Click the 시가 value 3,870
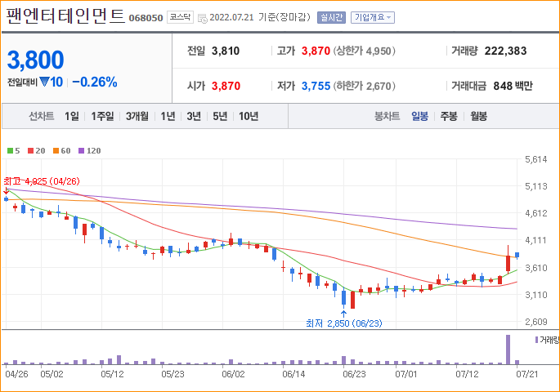The width and height of the screenshot is (560, 392). [226, 86]
